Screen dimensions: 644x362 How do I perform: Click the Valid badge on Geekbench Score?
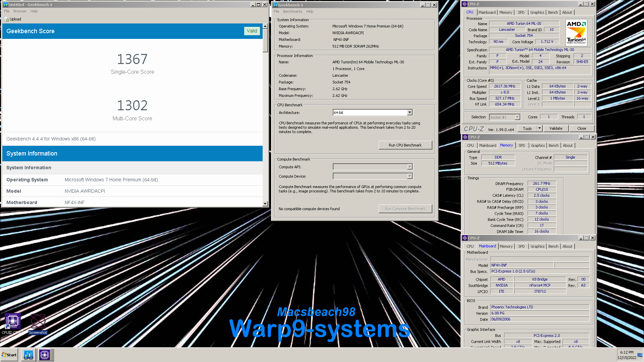tap(252, 31)
